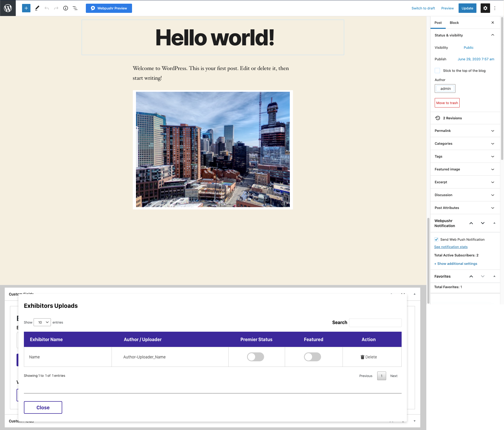504x430 pixels.
Task: Click the undo arrow icon
Action: (x=47, y=8)
